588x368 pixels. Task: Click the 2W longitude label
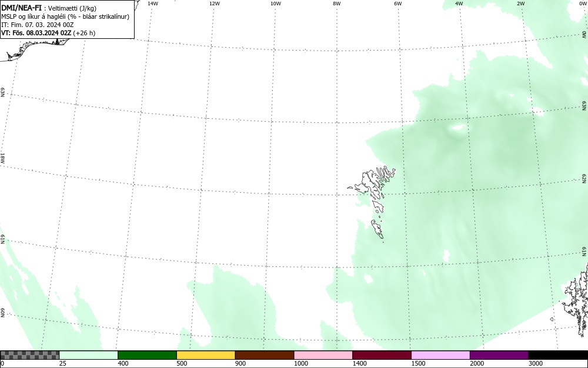(x=520, y=4)
